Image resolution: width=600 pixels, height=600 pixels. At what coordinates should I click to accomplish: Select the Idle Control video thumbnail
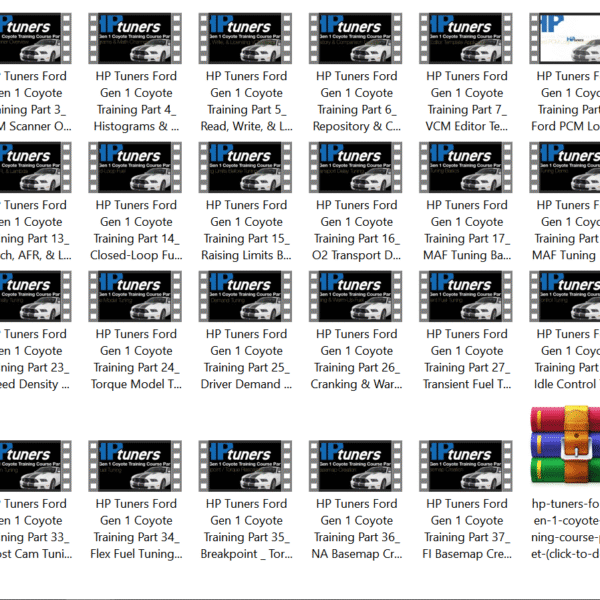pos(565,296)
